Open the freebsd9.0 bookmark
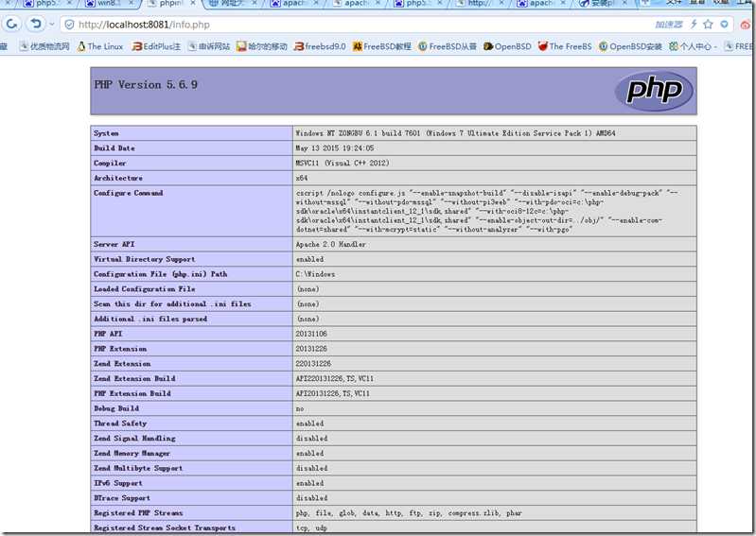Screen dimensions: 756x536 (x=320, y=46)
